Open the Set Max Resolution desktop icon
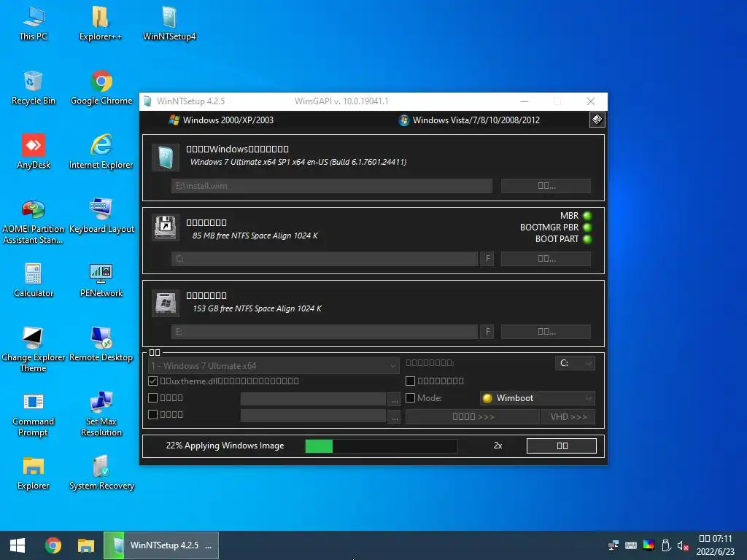747x560 pixels. [101, 414]
